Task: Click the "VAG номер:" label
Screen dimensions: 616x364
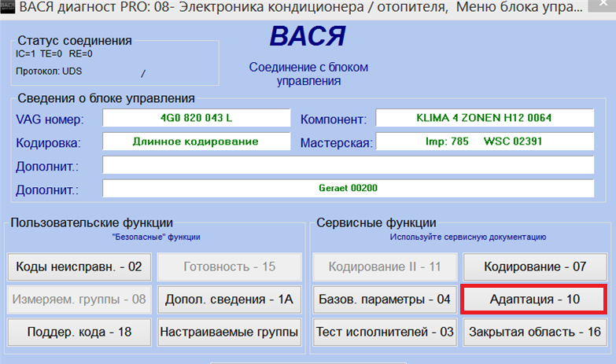Action: (x=50, y=119)
